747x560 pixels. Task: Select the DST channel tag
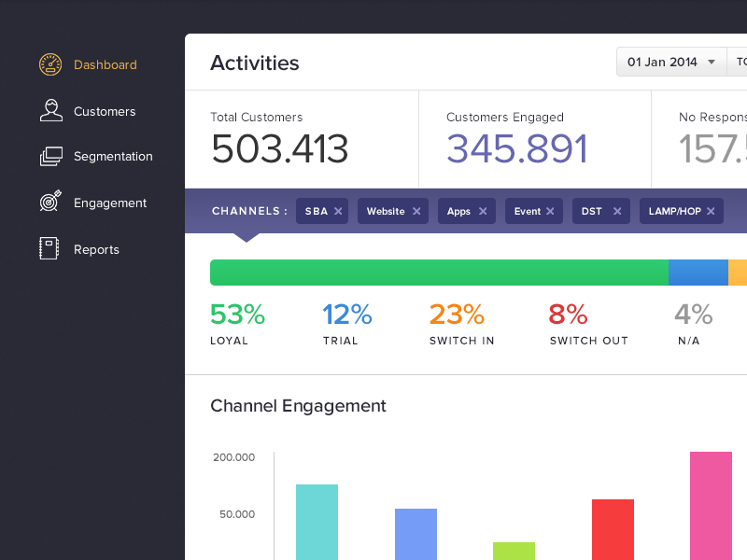point(601,211)
